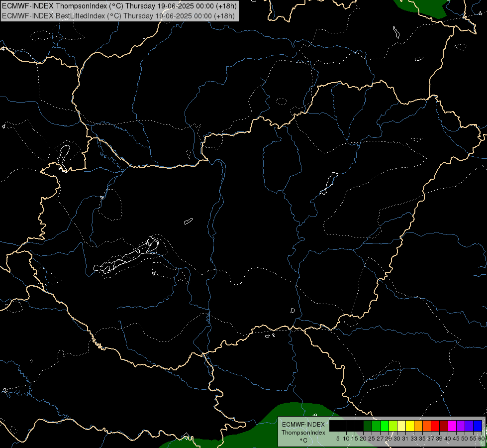Click the orange-red 35–37 legend swatch

427,426
